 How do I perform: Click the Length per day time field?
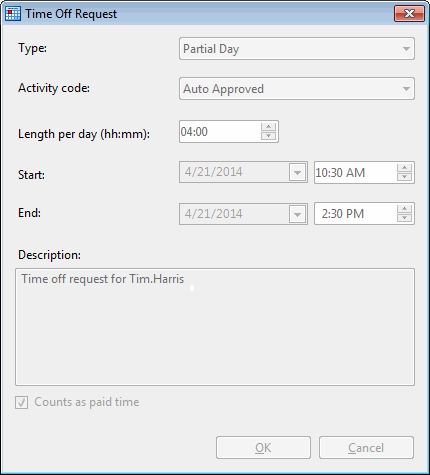pos(220,132)
